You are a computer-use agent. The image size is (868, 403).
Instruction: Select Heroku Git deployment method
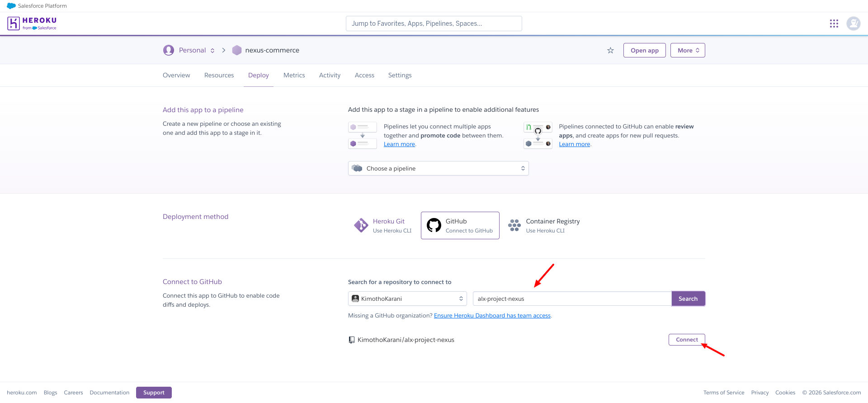pos(383,225)
